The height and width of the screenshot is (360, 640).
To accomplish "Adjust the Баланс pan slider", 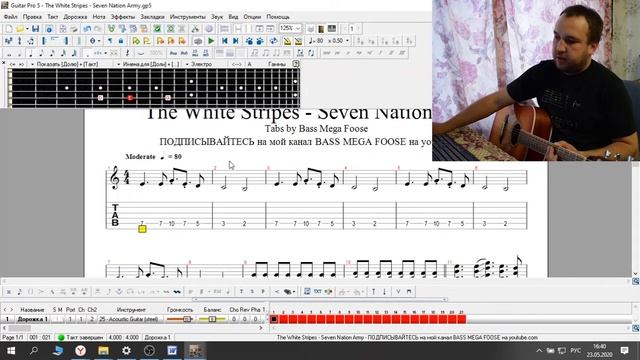I will click(x=212, y=319).
